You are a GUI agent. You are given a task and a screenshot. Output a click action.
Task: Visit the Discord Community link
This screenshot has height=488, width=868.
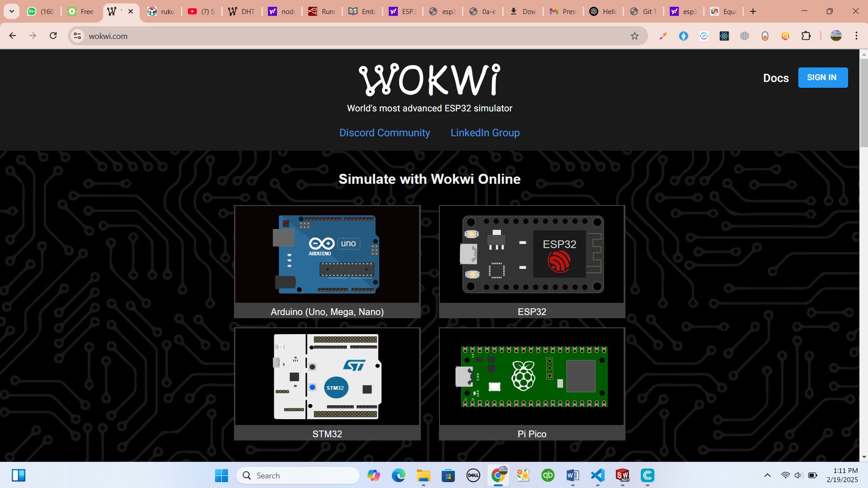tap(385, 133)
